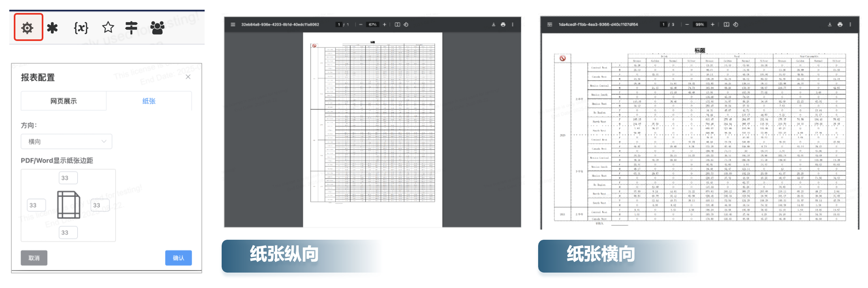This screenshot has width=868, height=288.
Task: Open the signpost direction icon
Action: (x=131, y=28)
